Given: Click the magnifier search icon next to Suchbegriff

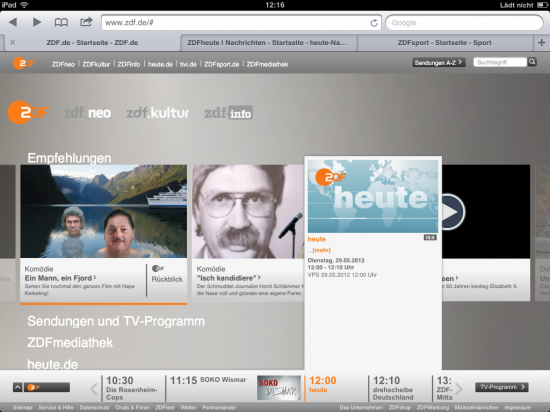Looking at the screenshot, I should pyautogui.click(x=532, y=62).
